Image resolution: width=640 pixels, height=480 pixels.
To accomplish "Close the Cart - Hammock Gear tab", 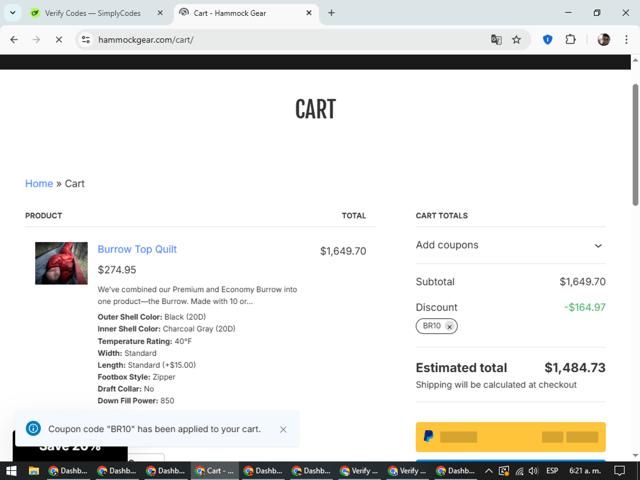I will (x=309, y=13).
